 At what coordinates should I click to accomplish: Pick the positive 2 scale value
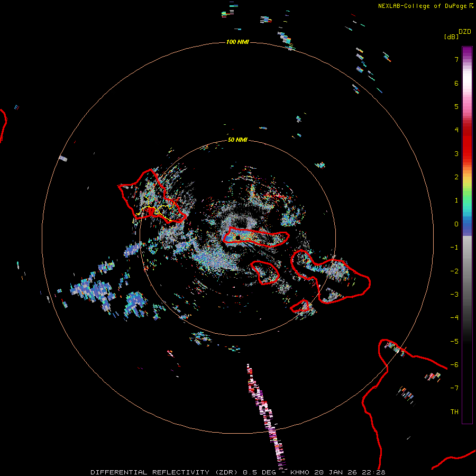tap(456, 177)
